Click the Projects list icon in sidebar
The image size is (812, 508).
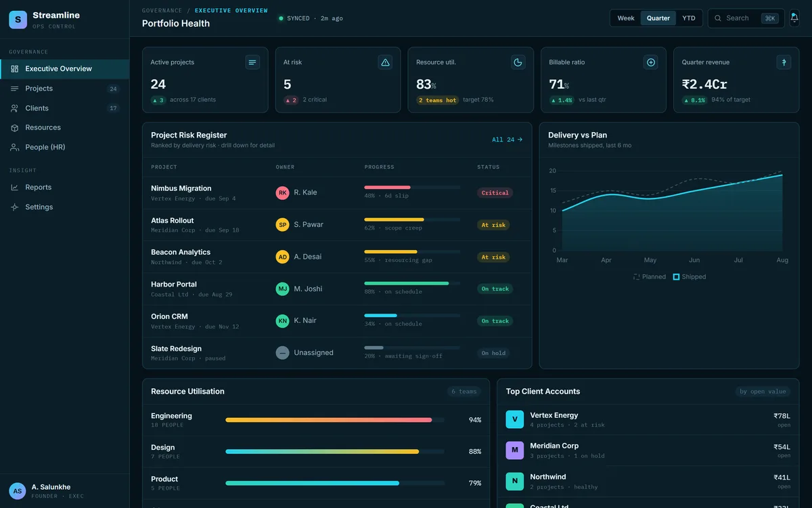point(14,89)
